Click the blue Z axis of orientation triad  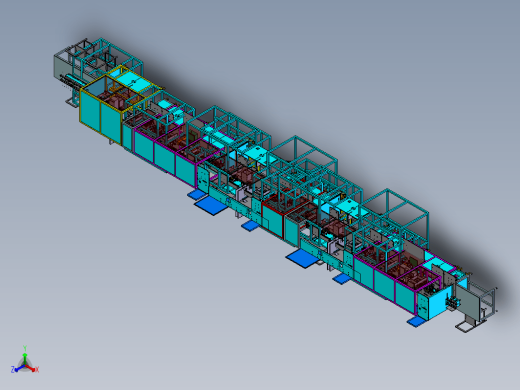[18, 369]
